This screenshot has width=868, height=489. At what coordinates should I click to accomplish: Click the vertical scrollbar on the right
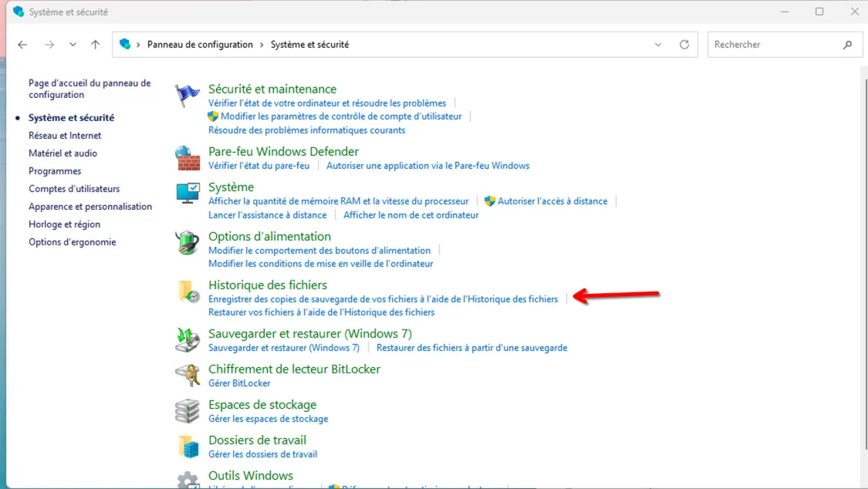[865, 265]
